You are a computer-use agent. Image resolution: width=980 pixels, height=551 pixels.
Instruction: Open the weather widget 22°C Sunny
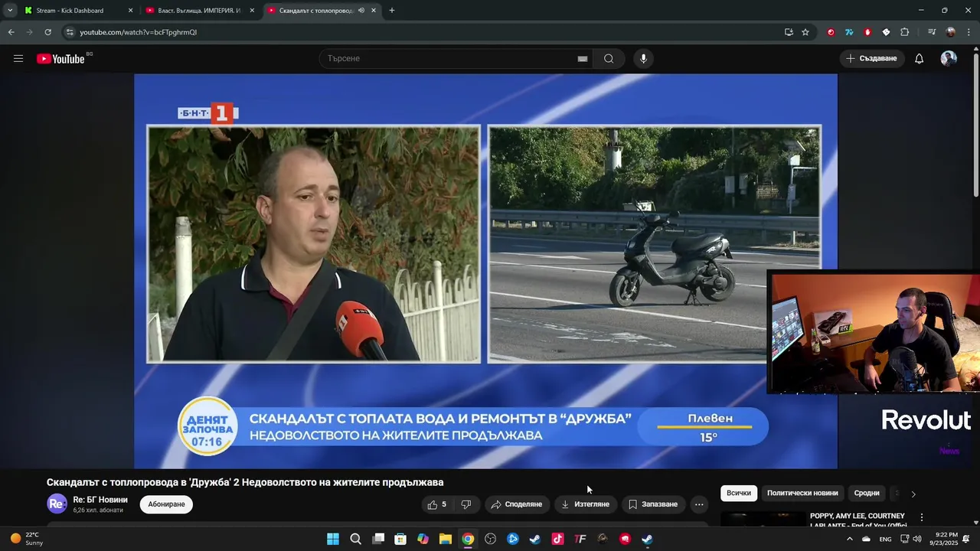coord(27,539)
